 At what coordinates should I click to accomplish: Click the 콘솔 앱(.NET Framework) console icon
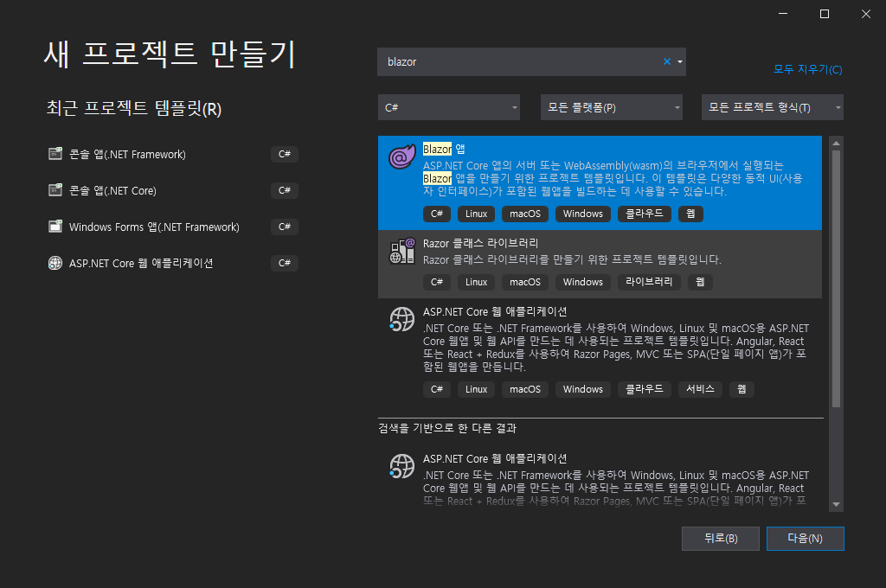point(55,154)
